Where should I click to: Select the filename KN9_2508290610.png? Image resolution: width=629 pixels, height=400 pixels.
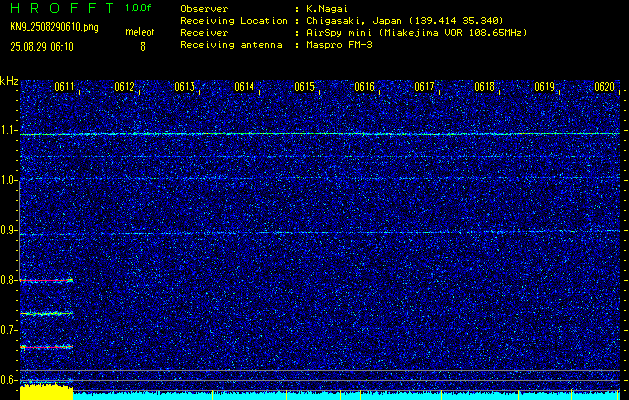tap(54, 27)
